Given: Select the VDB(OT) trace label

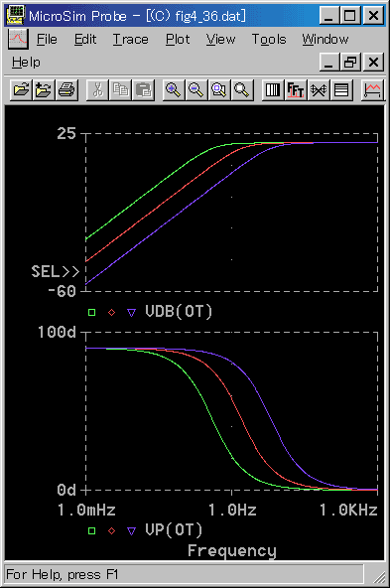Looking at the screenshot, I should tap(179, 312).
